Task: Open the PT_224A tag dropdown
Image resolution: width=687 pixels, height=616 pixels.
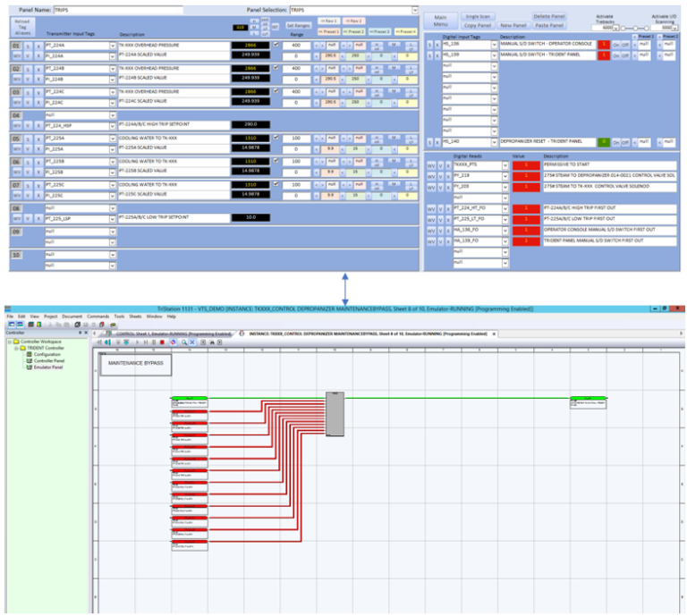Action: [113, 46]
